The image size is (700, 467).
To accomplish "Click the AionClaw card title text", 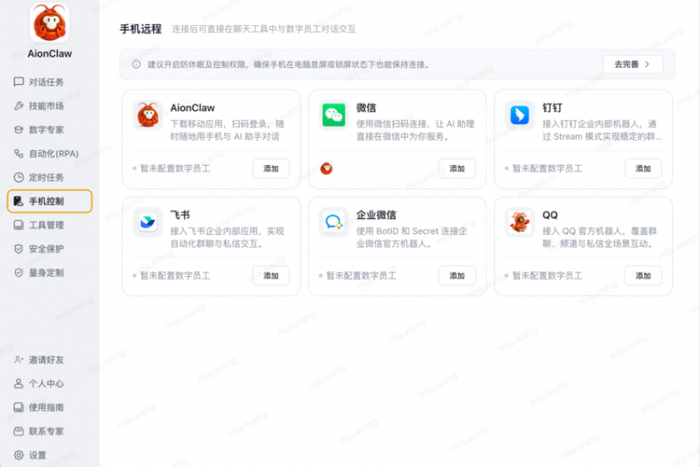I will [x=192, y=108].
